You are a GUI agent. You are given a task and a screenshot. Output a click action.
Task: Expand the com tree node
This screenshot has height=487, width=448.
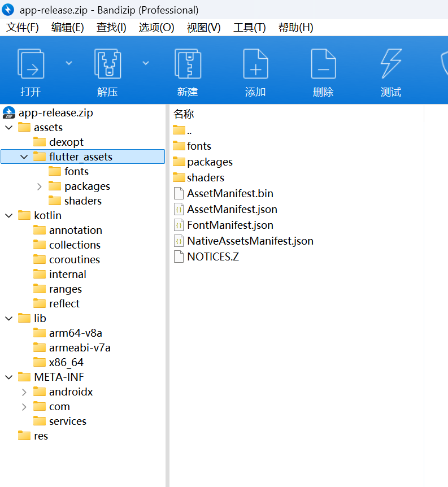[x=24, y=407]
